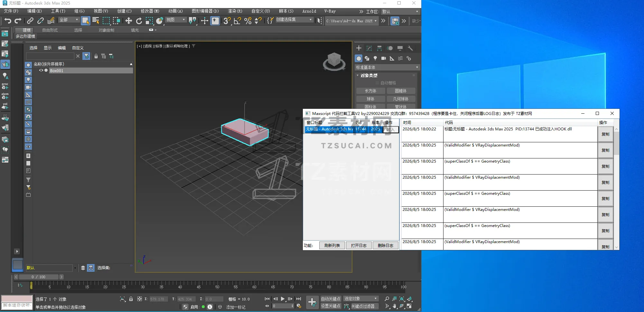The height and width of the screenshot is (312, 644).
Task: Open the reference coordinate system 视图 dropdown
Action: pyautogui.click(x=176, y=20)
